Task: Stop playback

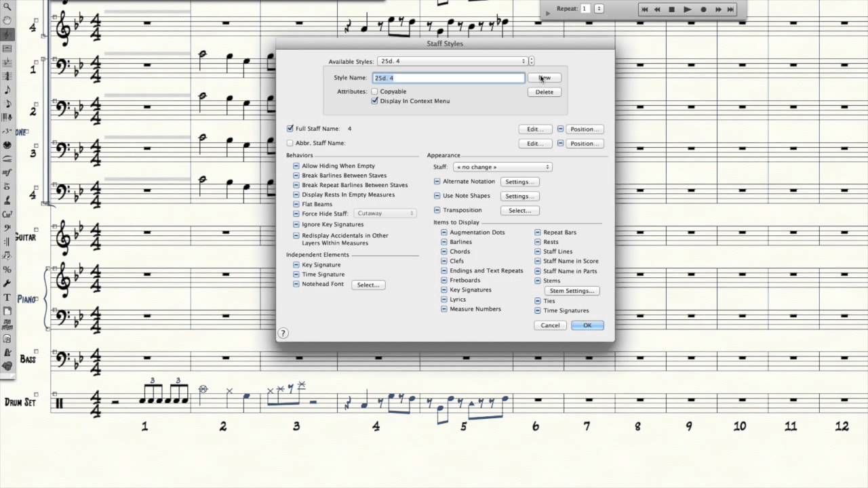Action: click(x=672, y=9)
